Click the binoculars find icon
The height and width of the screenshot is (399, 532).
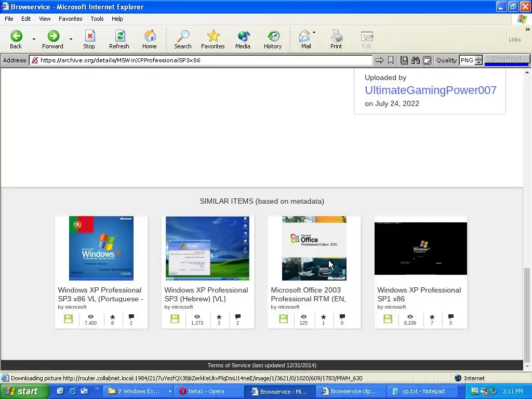tap(416, 60)
